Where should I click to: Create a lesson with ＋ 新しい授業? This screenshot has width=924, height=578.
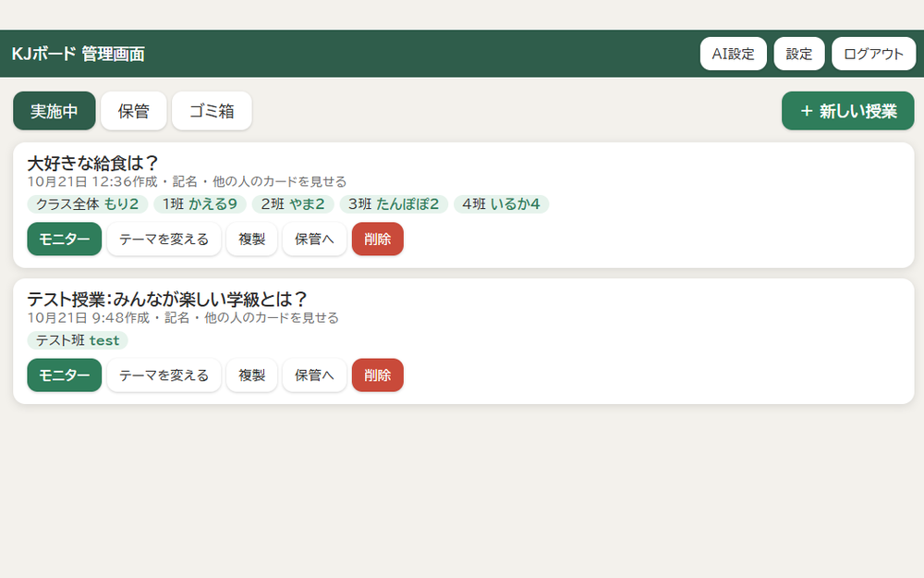[x=848, y=111]
